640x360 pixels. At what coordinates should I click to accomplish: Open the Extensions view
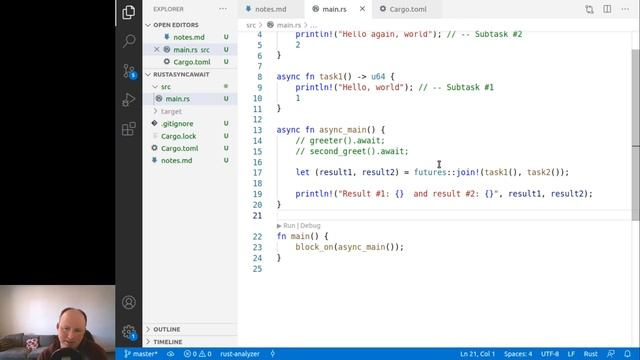(129, 129)
